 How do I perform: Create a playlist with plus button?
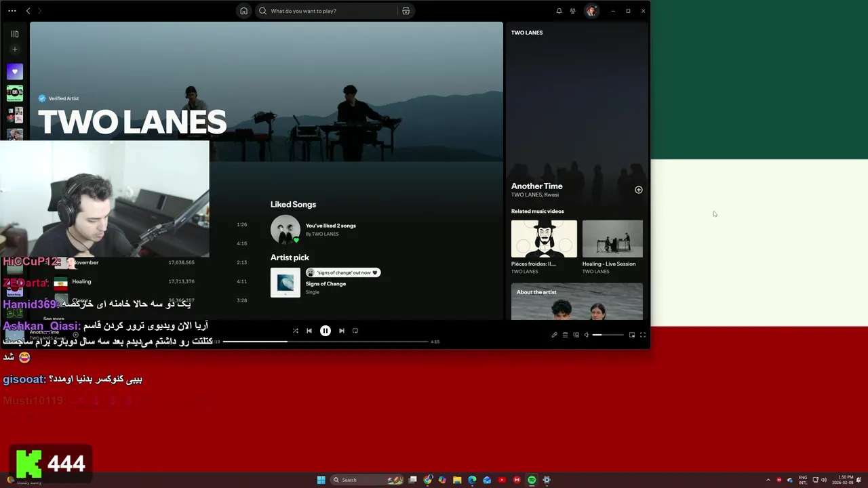14,49
